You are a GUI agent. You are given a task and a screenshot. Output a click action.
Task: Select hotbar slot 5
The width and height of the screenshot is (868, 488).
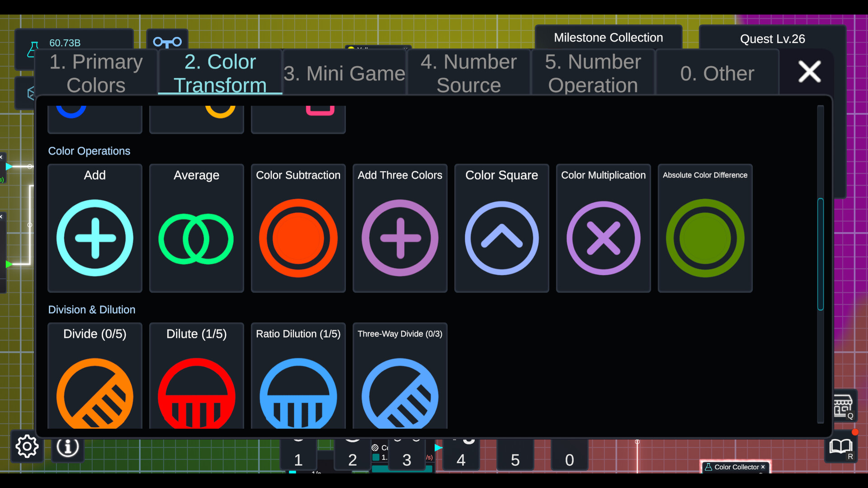point(515,455)
